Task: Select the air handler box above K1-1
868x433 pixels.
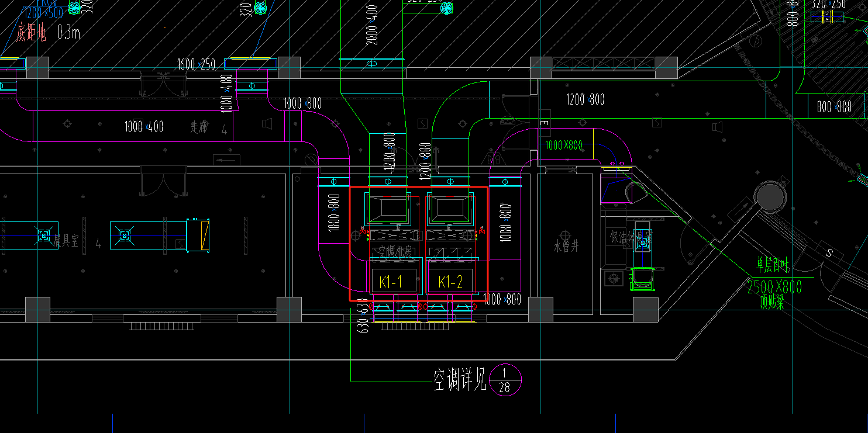Action: tap(387, 209)
